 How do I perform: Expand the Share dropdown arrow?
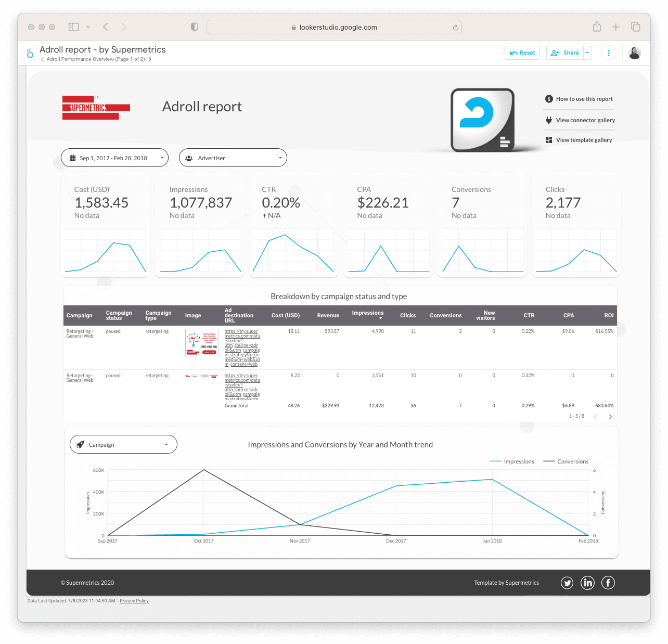point(587,53)
